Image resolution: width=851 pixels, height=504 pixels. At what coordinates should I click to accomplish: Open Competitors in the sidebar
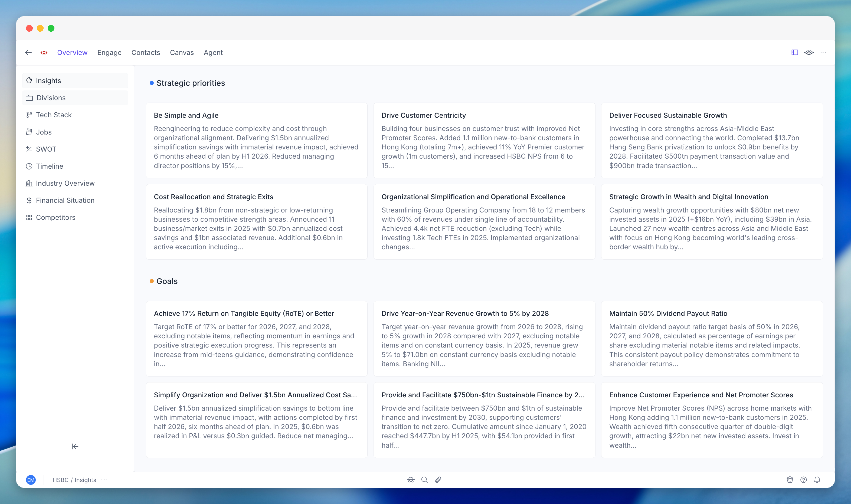(75, 217)
